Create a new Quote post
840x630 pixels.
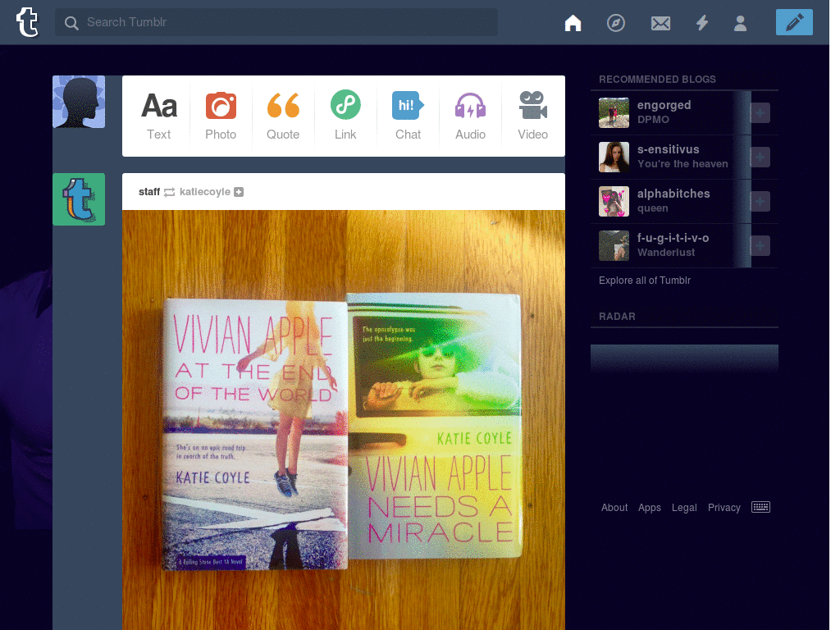283,116
